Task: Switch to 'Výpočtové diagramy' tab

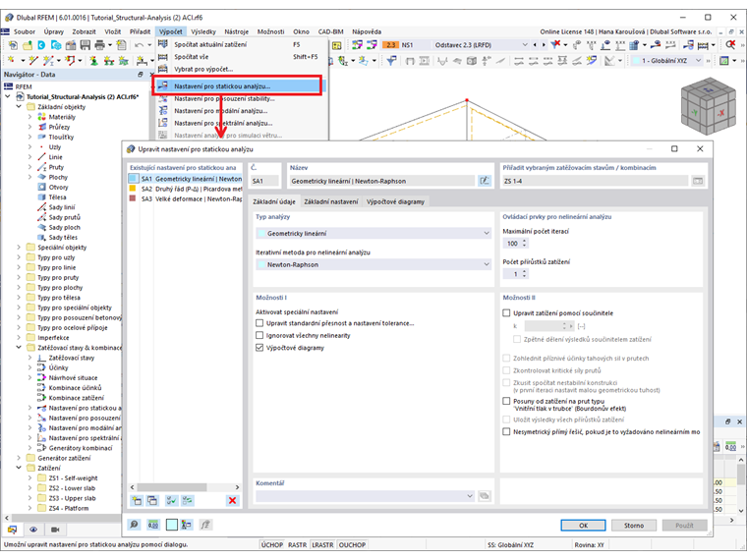Action: pos(395,202)
